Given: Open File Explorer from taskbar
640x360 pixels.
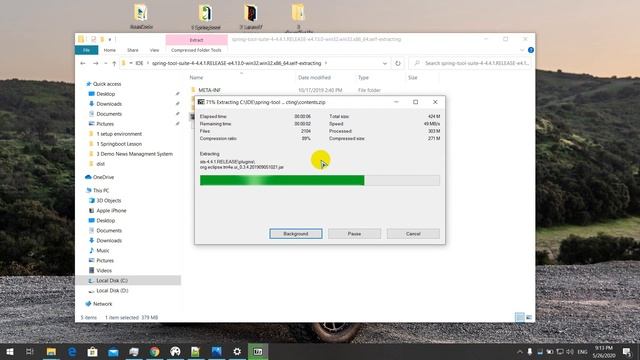Looking at the screenshot, I should click(x=51, y=351).
